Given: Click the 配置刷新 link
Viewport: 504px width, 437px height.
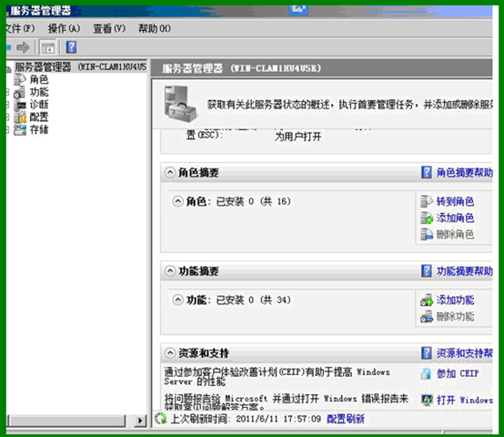Looking at the screenshot, I should point(346,419).
